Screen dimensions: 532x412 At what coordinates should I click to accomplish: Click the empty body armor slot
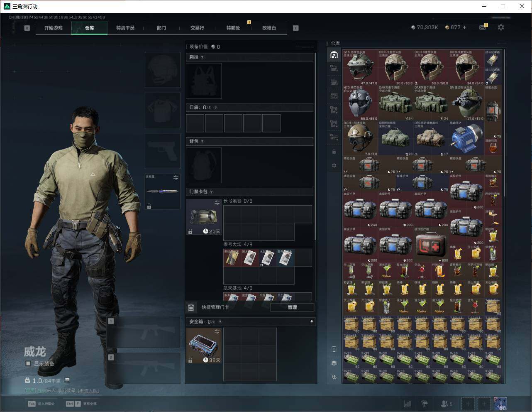163,110
